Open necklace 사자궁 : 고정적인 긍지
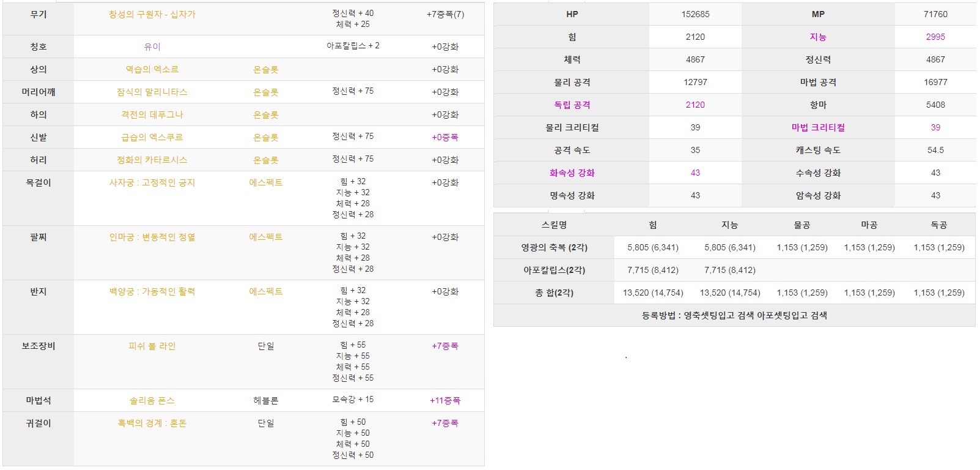This screenshot has width=980, height=470. coord(152,182)
